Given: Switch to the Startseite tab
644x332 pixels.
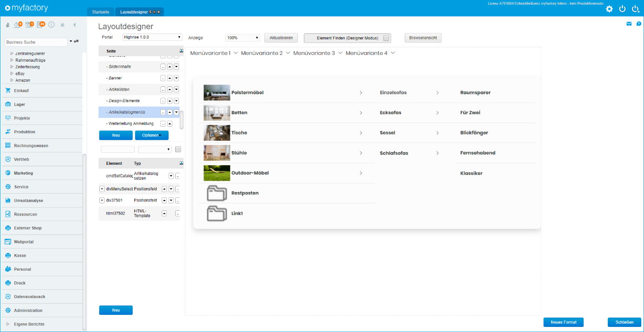Looking at the screenshot, I should point(100,12).
